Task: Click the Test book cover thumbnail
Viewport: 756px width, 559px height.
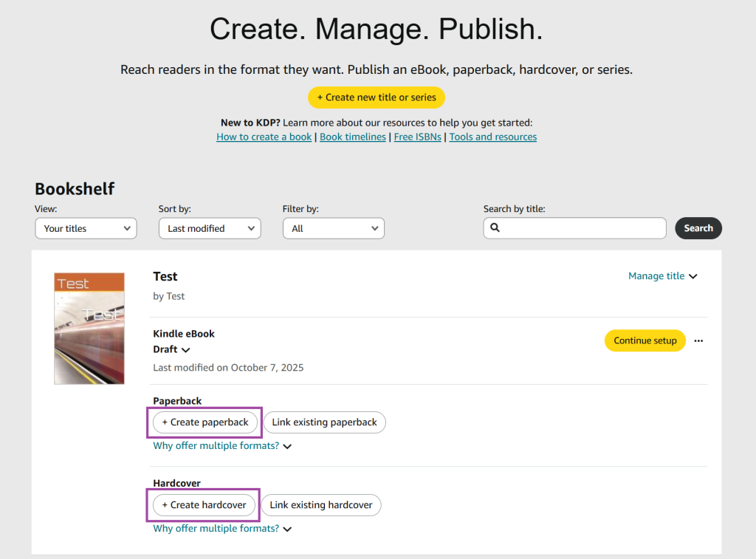Action: click(89, 328)
